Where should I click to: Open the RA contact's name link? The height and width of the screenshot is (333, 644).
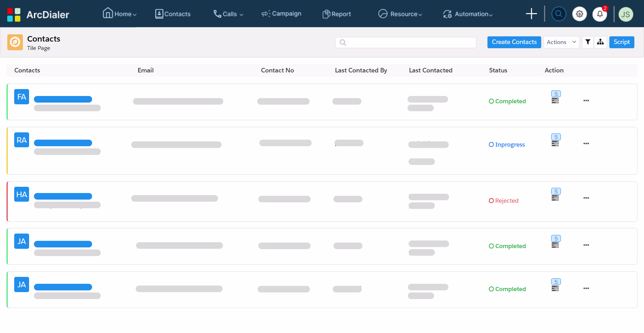coord(63,143)
